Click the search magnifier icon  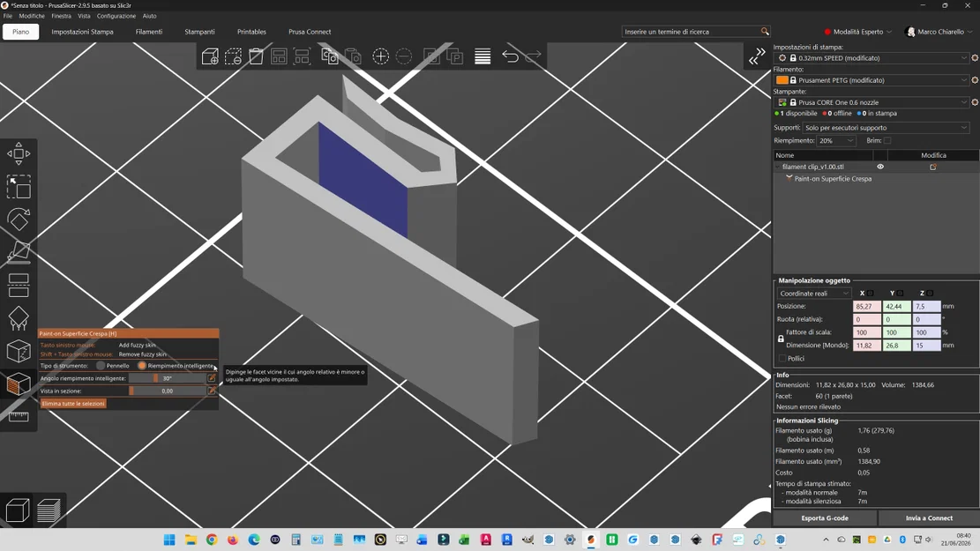(765, 31)
